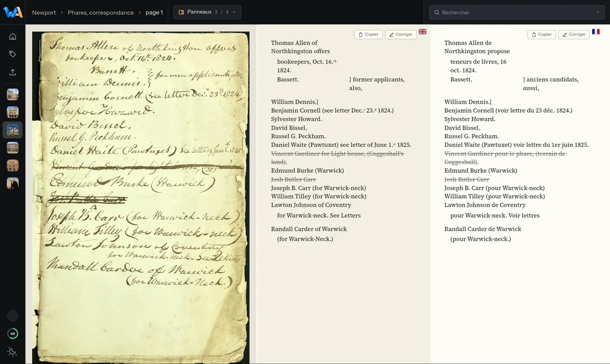This screenshot has width=610, height=364.
Task: Open the fifth arched-interior collection thumbnail
Action: [x=12, y=166]
